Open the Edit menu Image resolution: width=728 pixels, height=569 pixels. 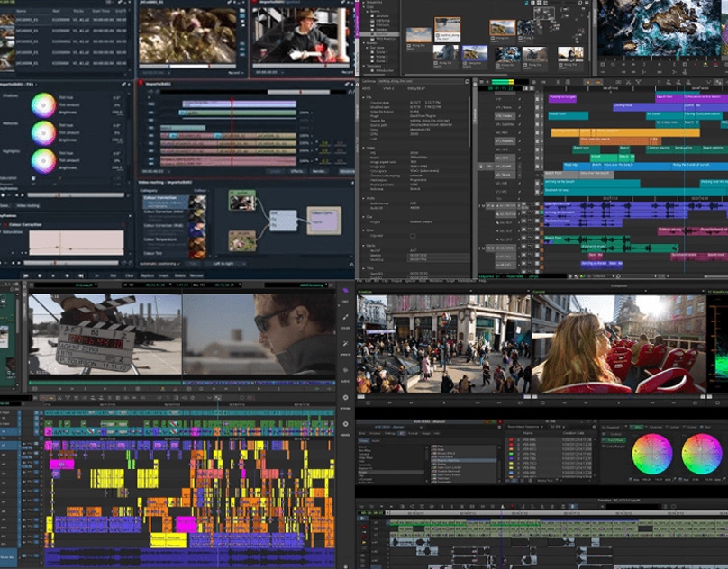(369, 281)
